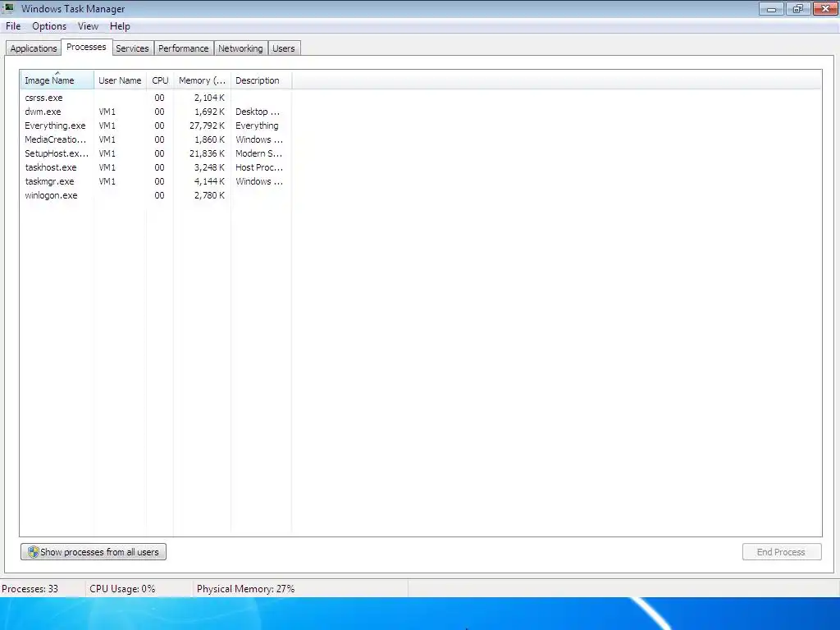Sort by CPU column header
Viewport: 840px width, 630px height.
tap(160, 80)
